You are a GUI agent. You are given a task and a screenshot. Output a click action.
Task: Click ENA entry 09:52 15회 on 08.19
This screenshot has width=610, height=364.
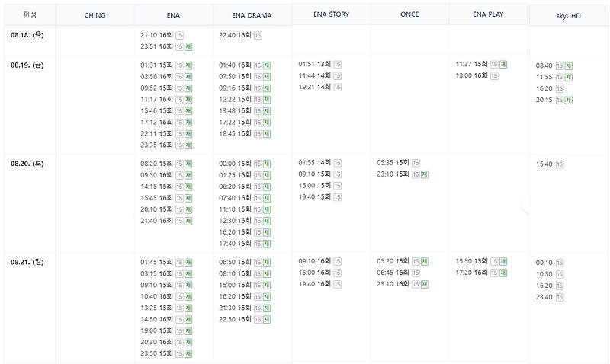point(156,88)
